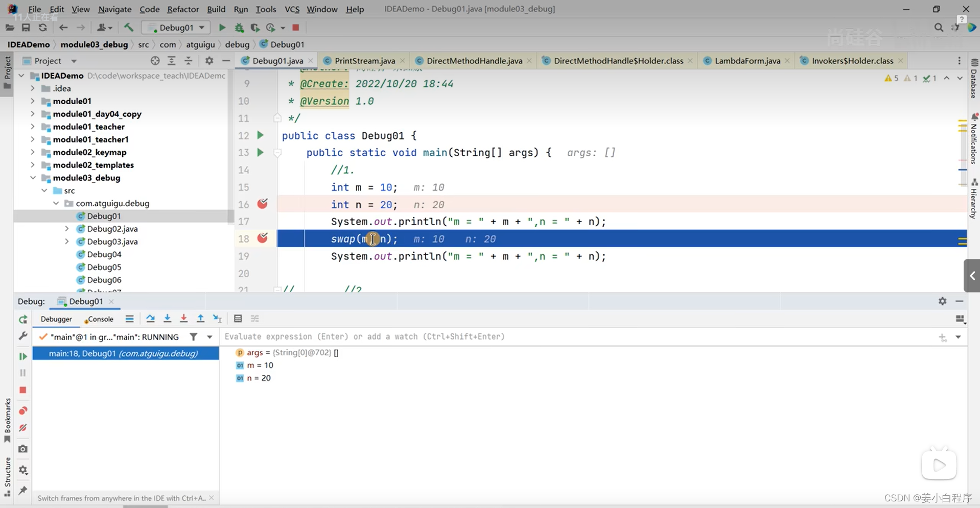This screenshot has width=980, height=508.
Task: Select variable m = 10 in Variables
Action: 260,365
